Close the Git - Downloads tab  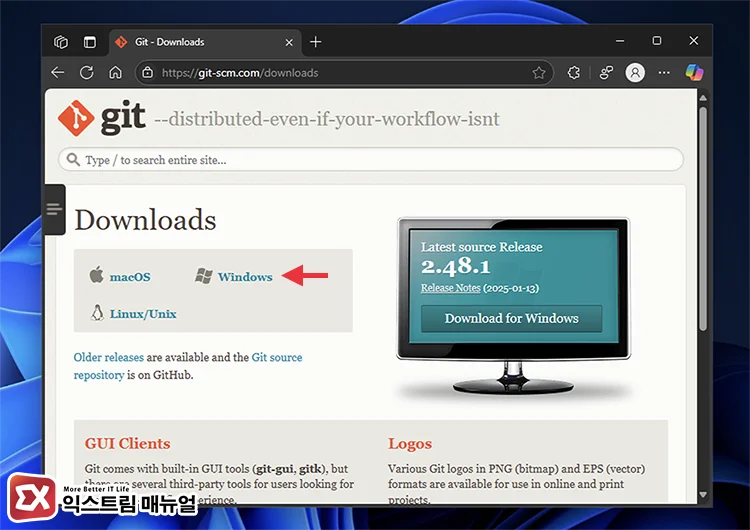289,42
